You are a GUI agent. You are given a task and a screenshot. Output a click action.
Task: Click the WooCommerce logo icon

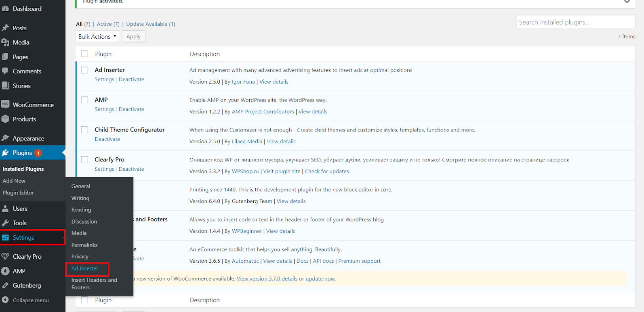point(5,105)
